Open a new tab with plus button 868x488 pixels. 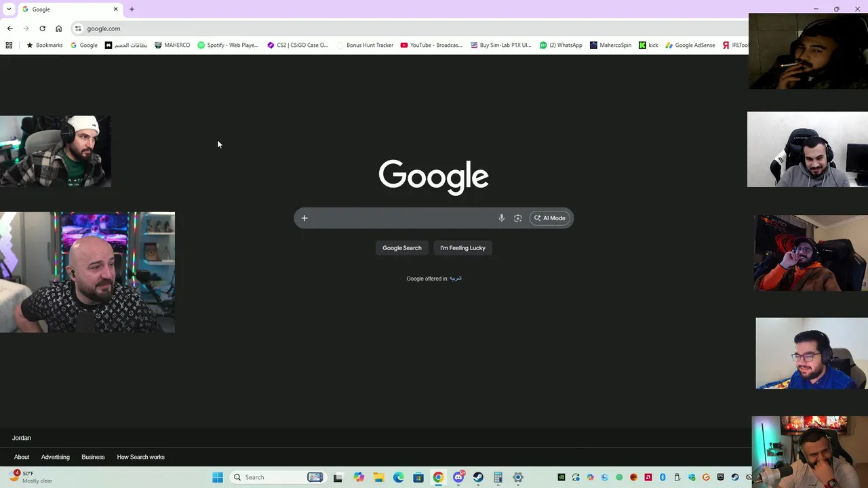[x=132, y=9]
